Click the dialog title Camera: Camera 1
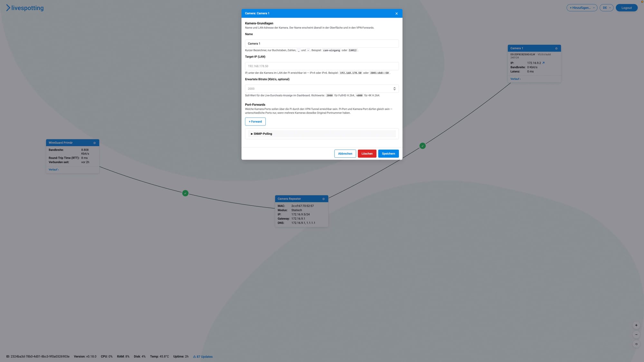 point(257,14)
